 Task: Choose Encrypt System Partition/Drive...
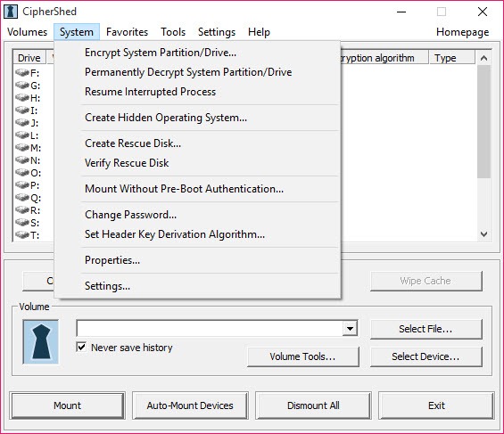click(x=197, y=53)
